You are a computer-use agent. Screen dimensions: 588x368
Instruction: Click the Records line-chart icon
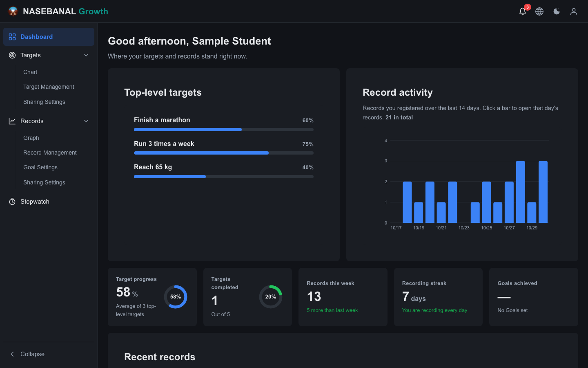point(12,121)
